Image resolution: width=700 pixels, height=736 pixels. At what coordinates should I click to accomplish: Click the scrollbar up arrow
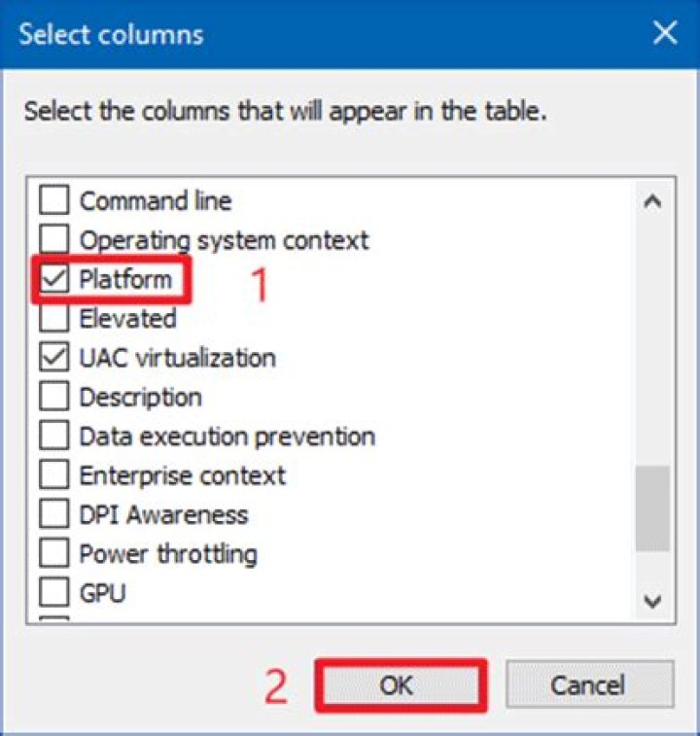click(x=652, y=202)
